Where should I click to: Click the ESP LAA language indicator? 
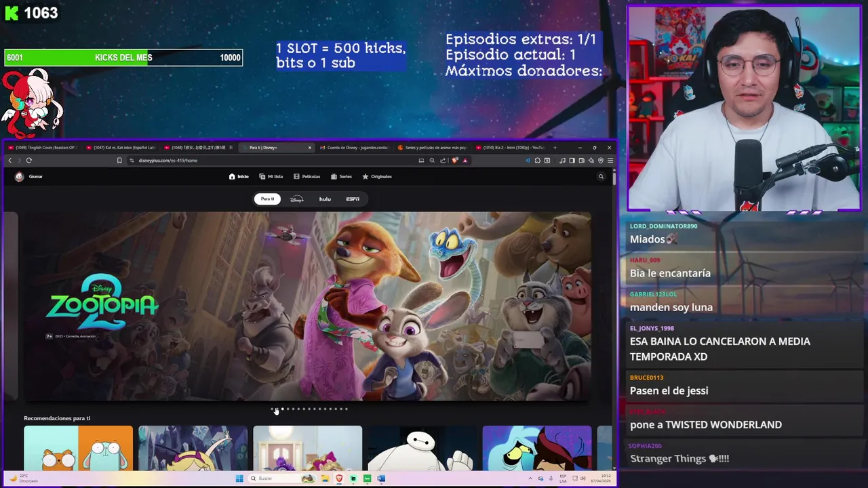[x=563, y=479]
